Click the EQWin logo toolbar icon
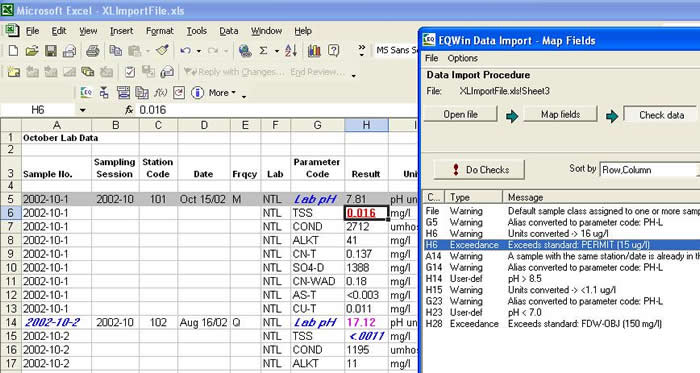The width and height of the screenshot is (700, 373). [x=86, y=92]
